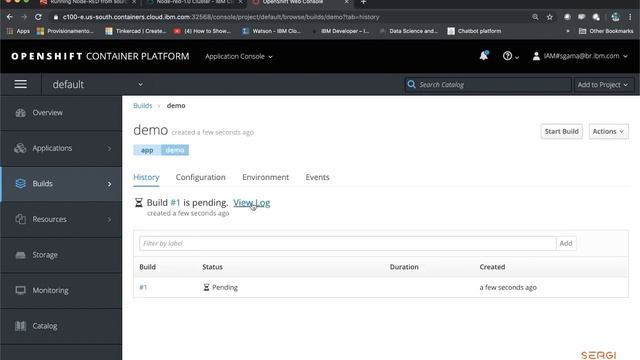Open the Apps bookmarks shortcut
This screenshot has width=640, height=360.
(18, 31)
